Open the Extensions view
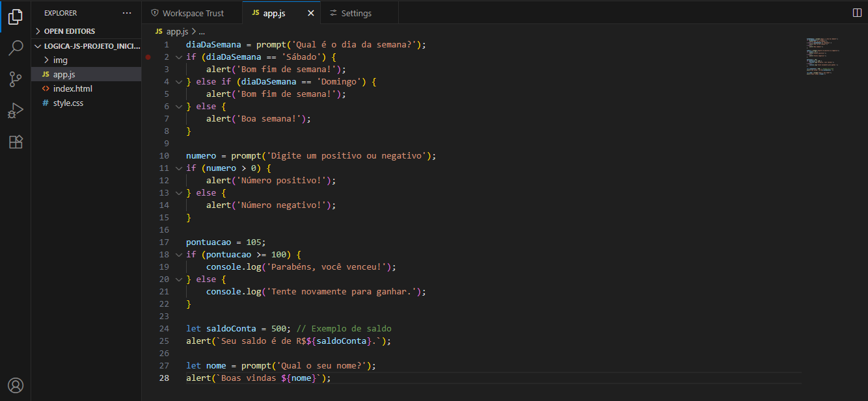The width and height of the screenshot is (868, 401). 16,142
